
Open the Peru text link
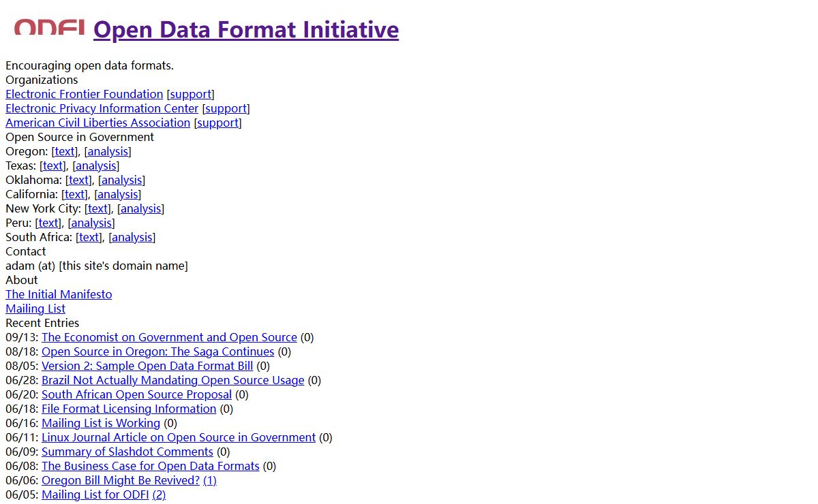[48, 223]
